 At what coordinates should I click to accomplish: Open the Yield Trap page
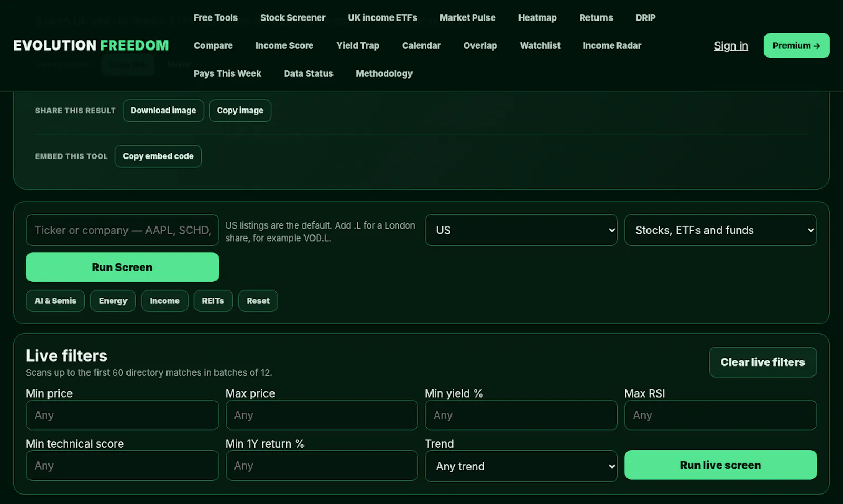pos(358,46)
